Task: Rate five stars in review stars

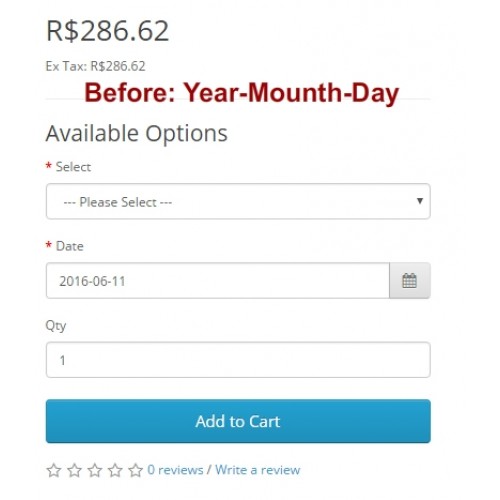Action: 136,470
